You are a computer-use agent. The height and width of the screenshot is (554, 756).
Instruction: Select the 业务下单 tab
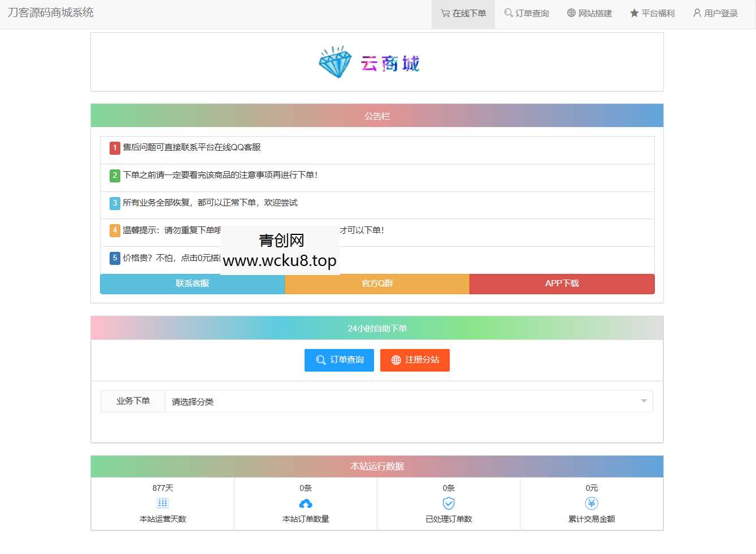coord(133,401)
